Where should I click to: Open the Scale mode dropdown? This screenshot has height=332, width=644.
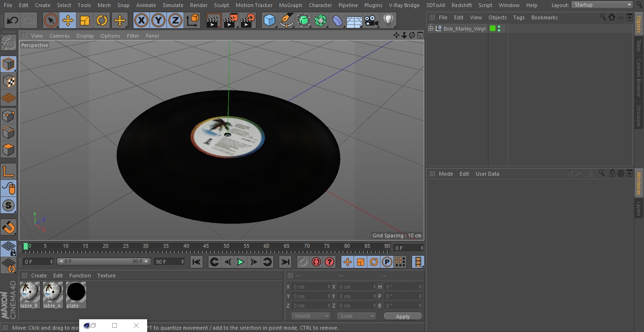point(356,316)
